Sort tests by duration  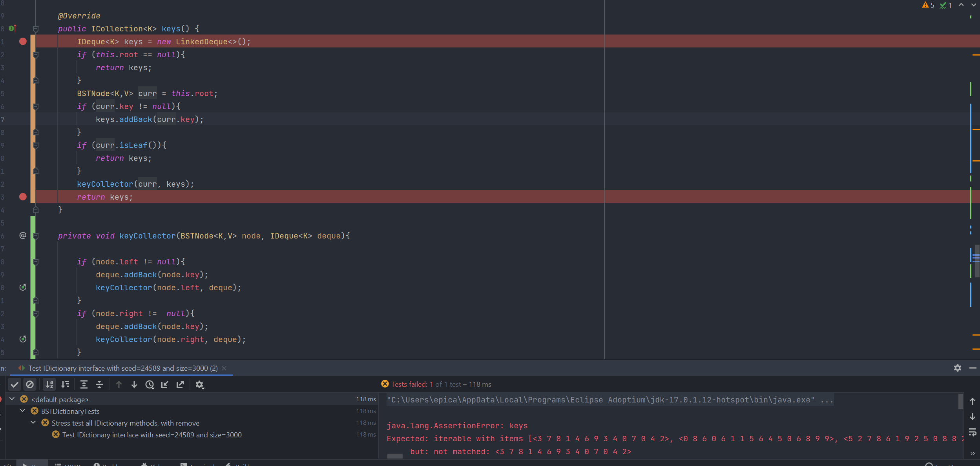pos(65,384)
